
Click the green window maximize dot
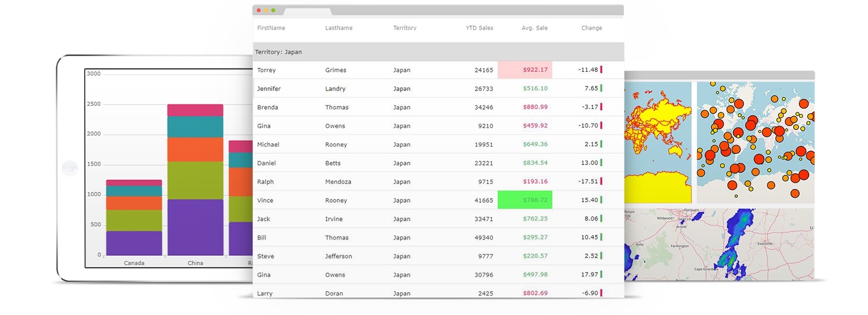coord(273,10)
